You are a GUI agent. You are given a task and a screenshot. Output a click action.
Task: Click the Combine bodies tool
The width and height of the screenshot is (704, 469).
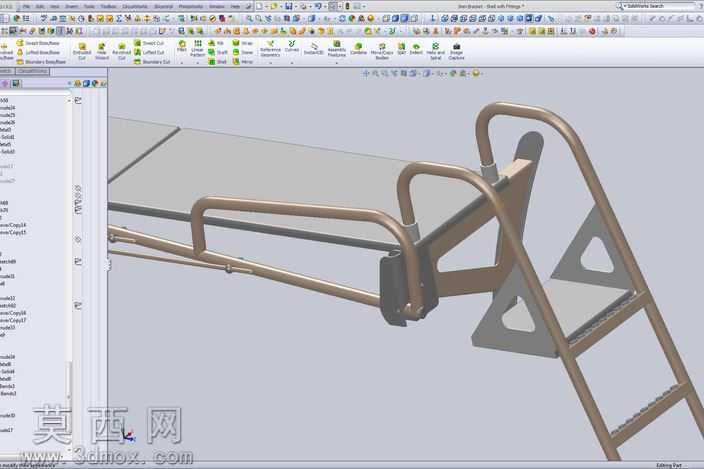(x=358, y=49)
